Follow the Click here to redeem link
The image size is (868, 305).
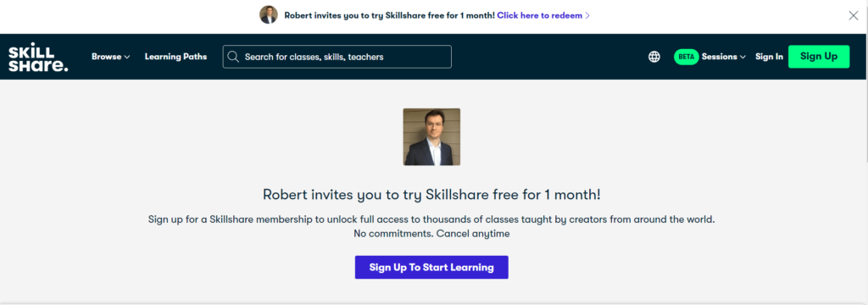(x=540, y=15)
